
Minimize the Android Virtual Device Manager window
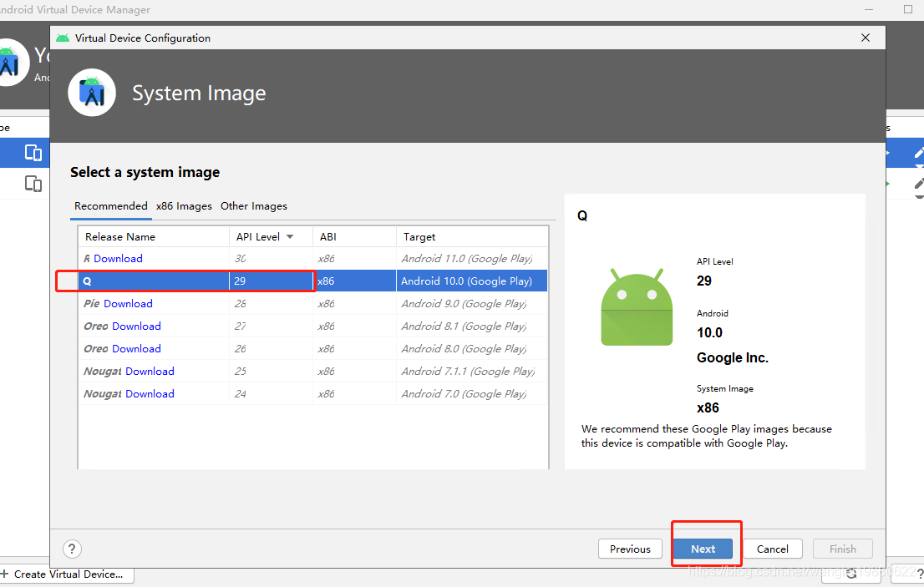click(869, 9)
